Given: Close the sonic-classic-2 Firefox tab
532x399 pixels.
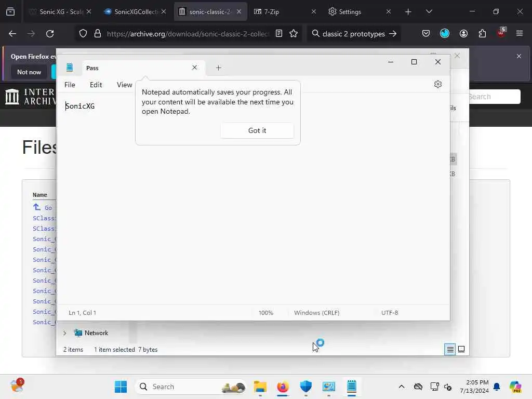Looking at the screenshot, I should click(x=239, y=11).
